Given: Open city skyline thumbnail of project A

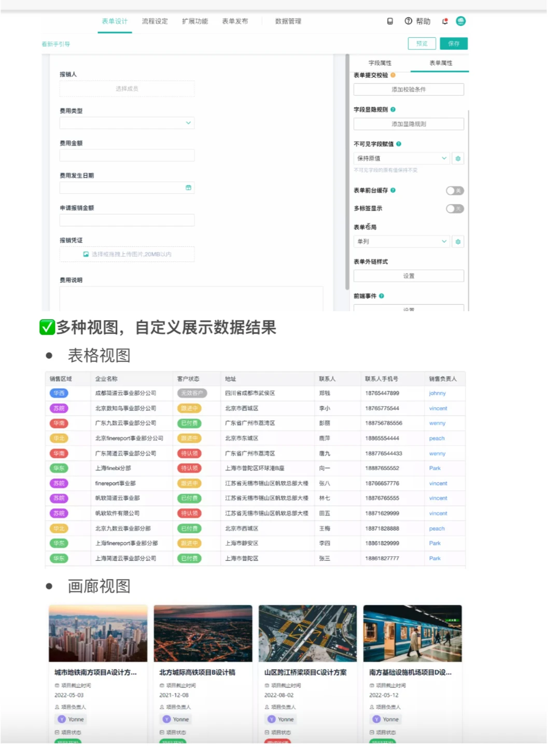Looking at the screenshot, I should [x=98, y=633].
